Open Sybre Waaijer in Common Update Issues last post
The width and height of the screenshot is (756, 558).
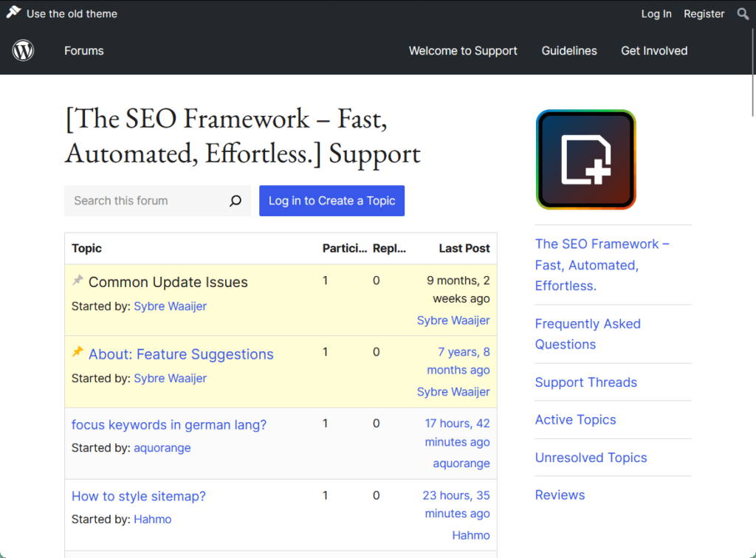[x=453, y=320]
